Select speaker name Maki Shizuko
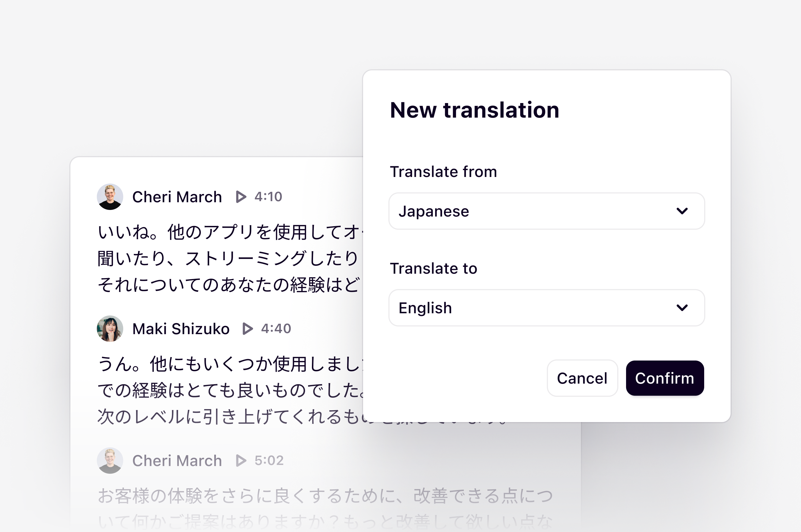Image resolution: width=801 pixels, height=532 pixels. 181,329
